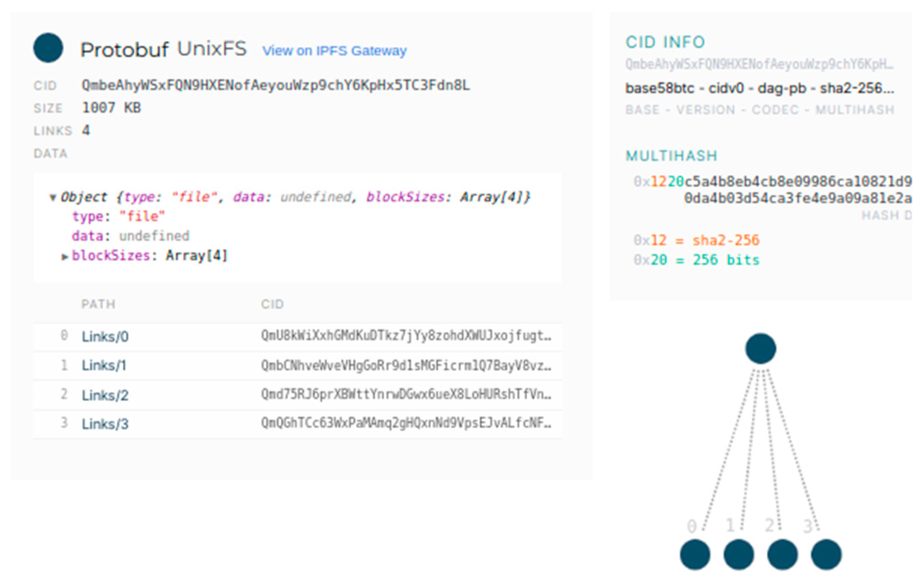Screen dimensions: 924x583
Task: Click the CID starting with QmU8kWiXxh
Action: [x=405, y=336]
